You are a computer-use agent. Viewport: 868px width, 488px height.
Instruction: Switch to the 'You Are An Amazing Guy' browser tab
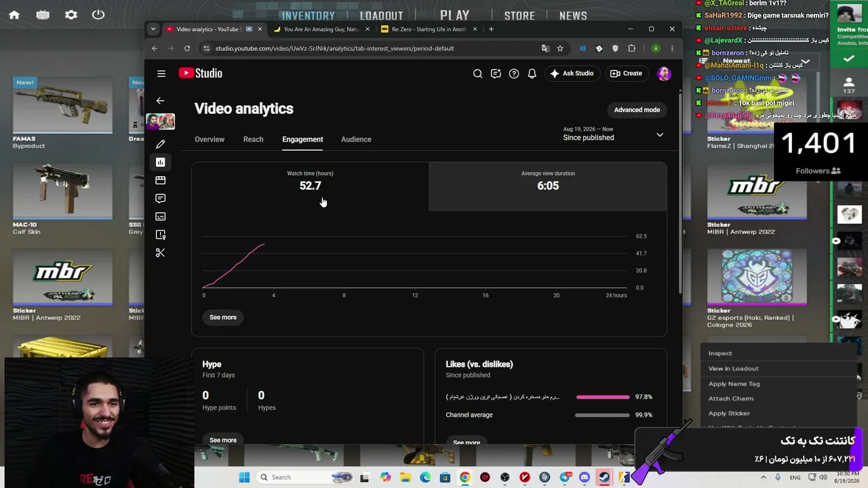click(x=321, y=29)
